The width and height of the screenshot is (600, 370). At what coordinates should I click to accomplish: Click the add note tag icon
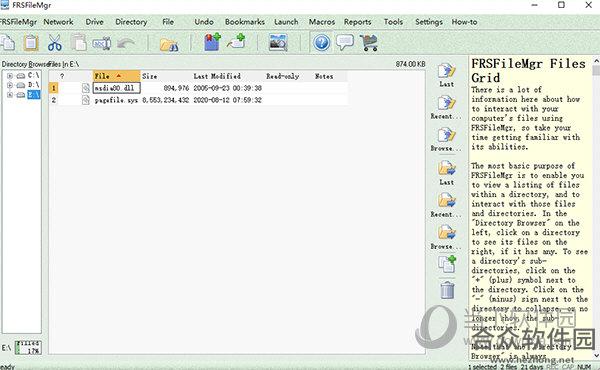pyautogui.click(x=236, y=42)
